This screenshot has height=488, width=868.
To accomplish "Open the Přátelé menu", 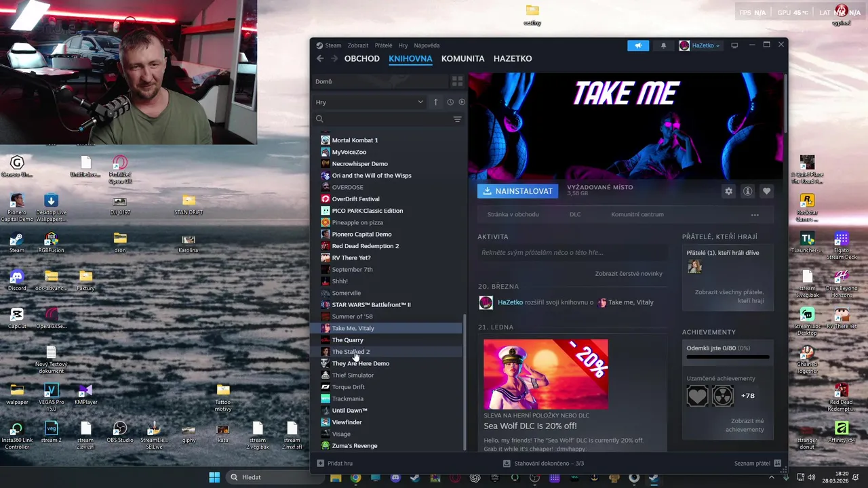I will click(x=383, y=45).
